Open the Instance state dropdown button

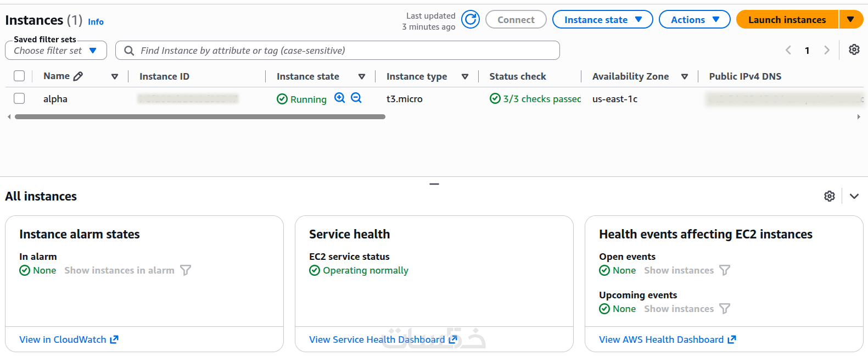(x=602, y=19)
